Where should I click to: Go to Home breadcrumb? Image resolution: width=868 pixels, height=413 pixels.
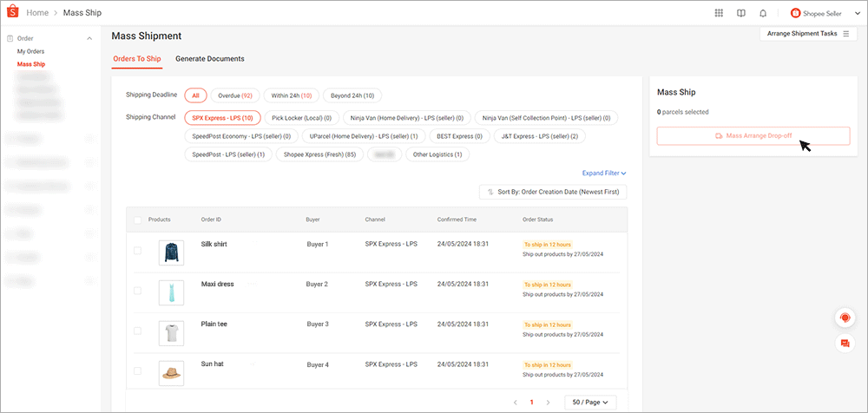click(37, 13)
